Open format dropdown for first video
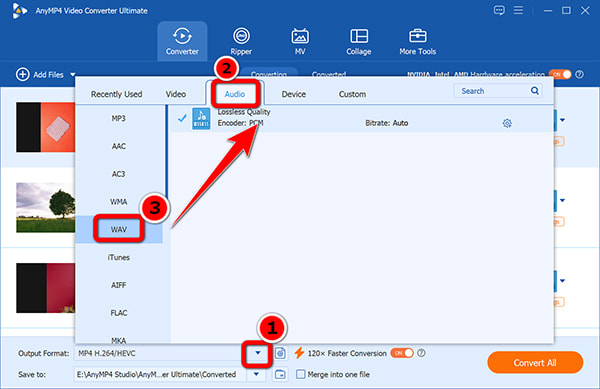 point(562,120)
